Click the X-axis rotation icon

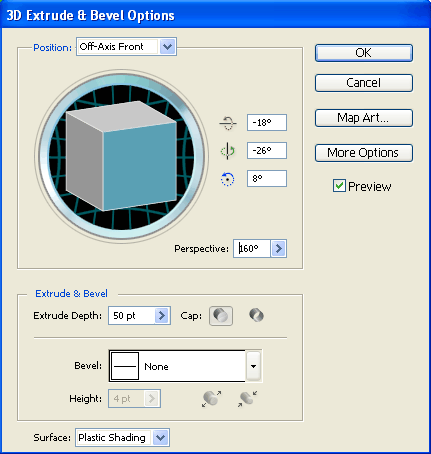[x=228, y=123]
